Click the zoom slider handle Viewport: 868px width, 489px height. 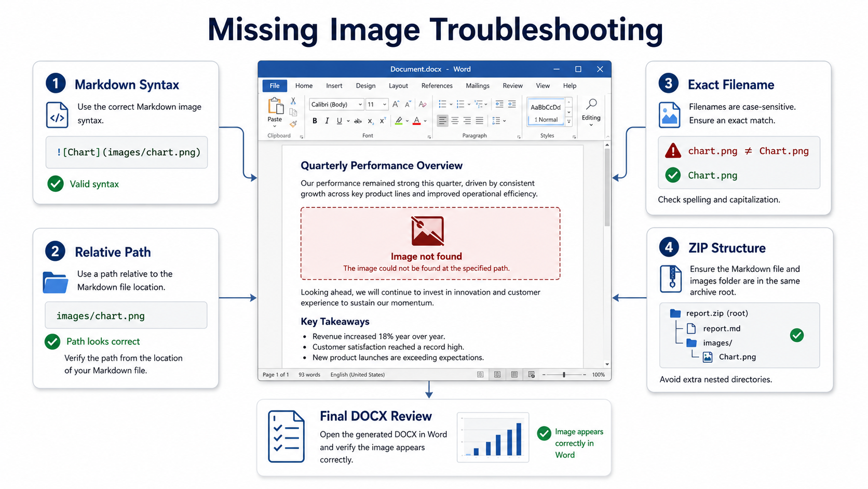point(564,375)
